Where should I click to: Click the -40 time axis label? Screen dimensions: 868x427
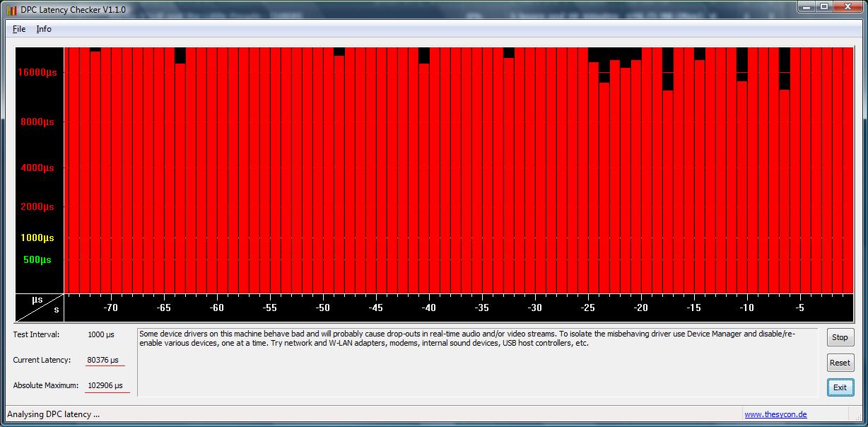click(429, 308)
